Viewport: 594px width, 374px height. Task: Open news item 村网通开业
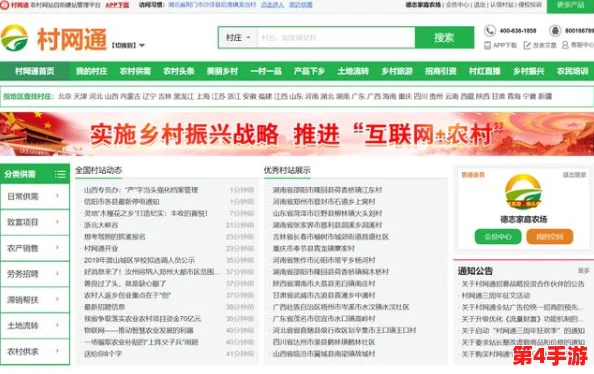(101, 249)
